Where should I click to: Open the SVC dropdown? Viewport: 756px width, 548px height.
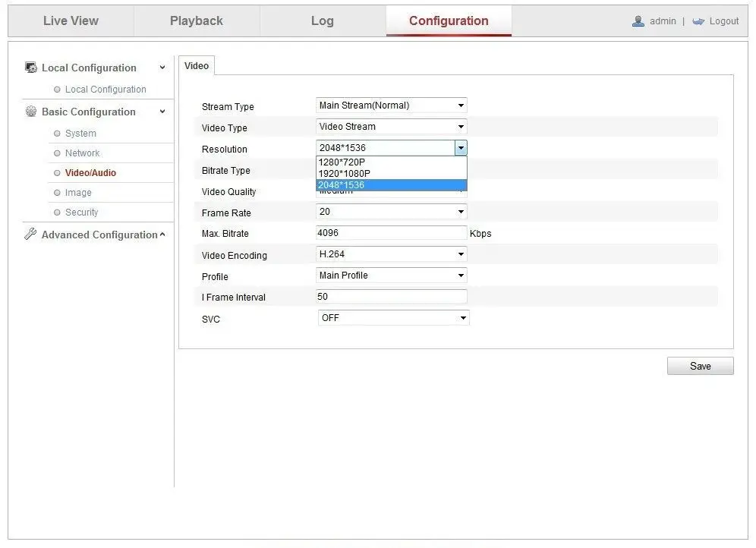393,317
